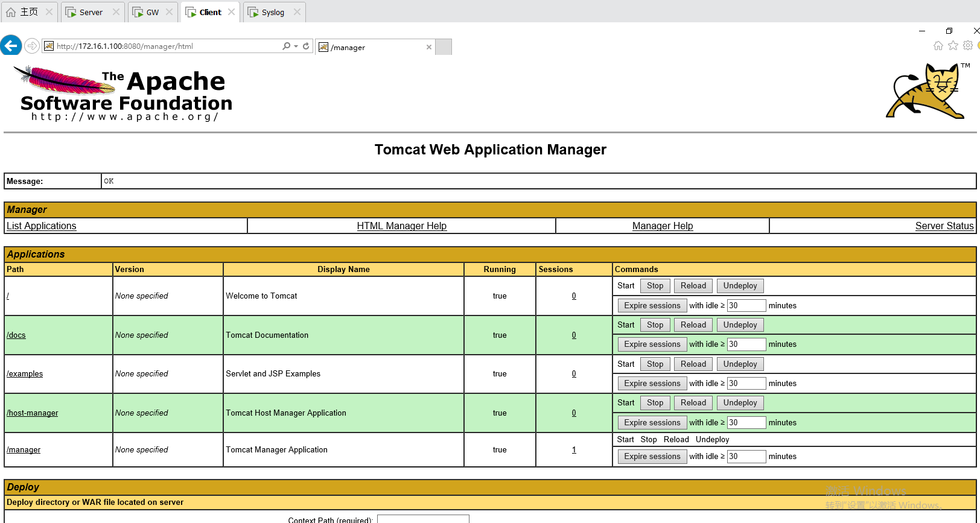Open the /manager application path link

[24, 449]
